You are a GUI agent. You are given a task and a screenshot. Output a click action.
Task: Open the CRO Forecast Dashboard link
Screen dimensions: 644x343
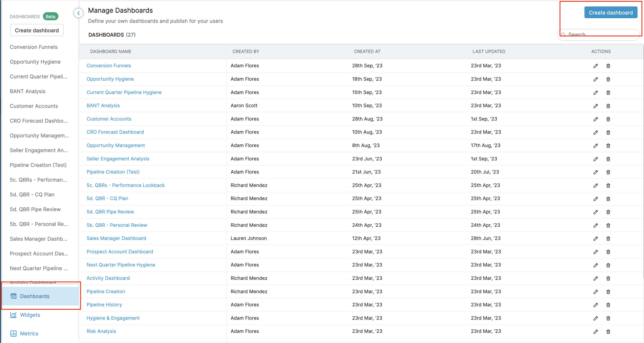point(115,132)
